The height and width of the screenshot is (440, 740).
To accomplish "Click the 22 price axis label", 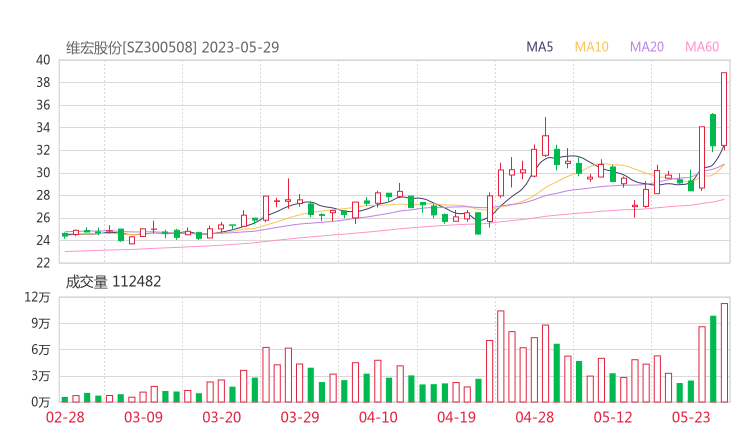I will point(43,263).
